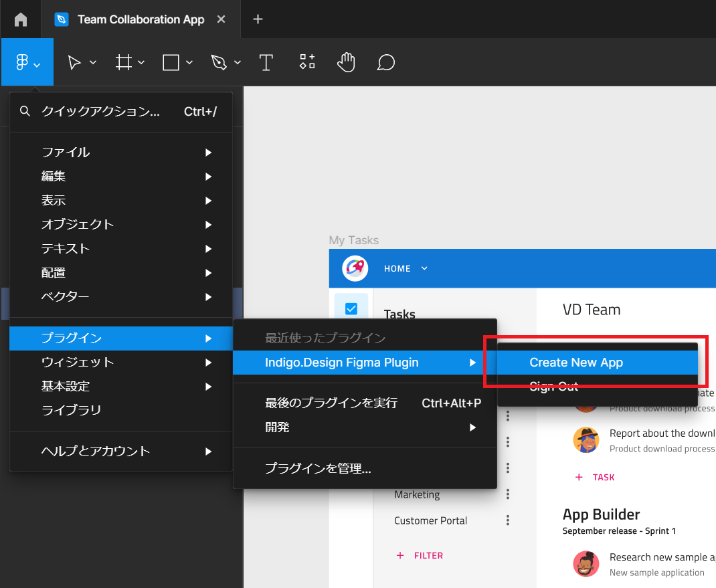Click the クイックアクション search field
716x588 pixels.
tap(121, 112)
